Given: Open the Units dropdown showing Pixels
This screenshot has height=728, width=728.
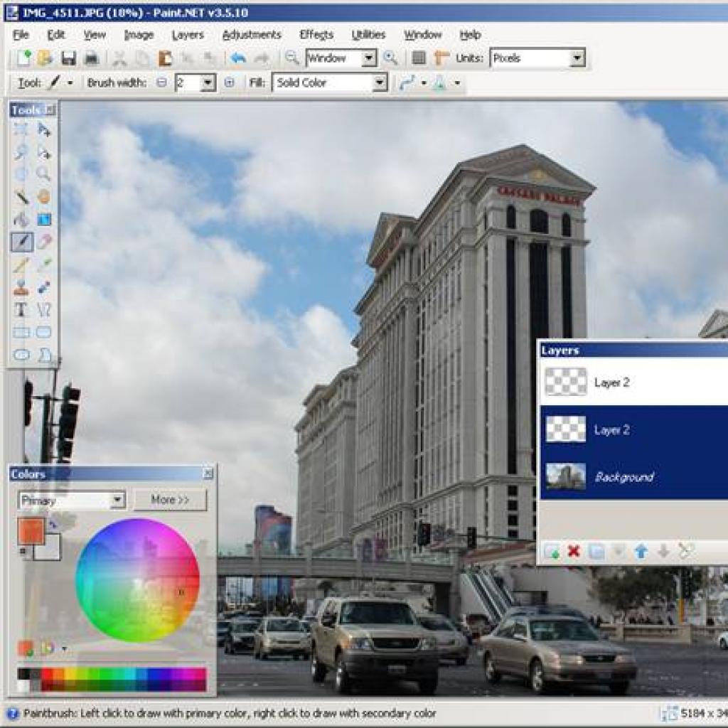Looking at the screenshot, I should point(537,58).
